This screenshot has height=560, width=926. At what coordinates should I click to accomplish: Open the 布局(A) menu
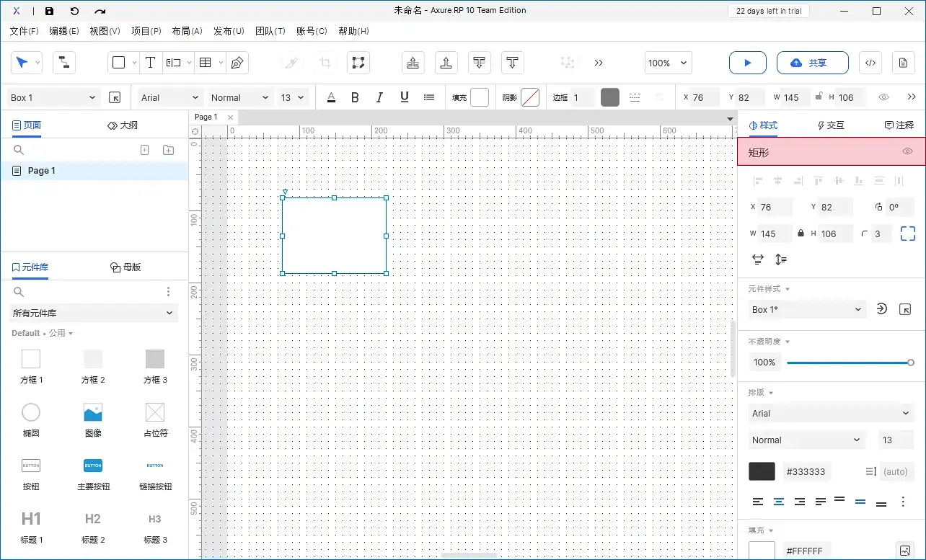point(187,31)
